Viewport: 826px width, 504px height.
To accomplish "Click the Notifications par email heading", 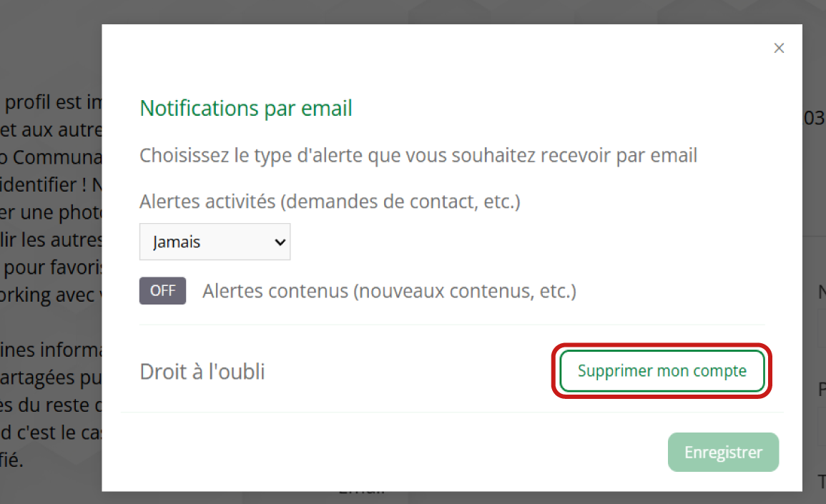I will [x=246, y=108].
